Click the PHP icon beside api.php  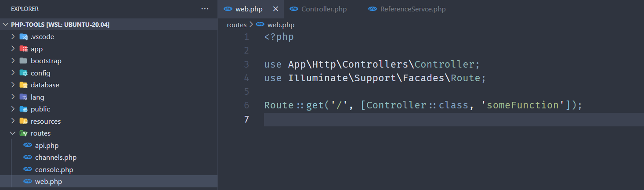click(28, 146)
